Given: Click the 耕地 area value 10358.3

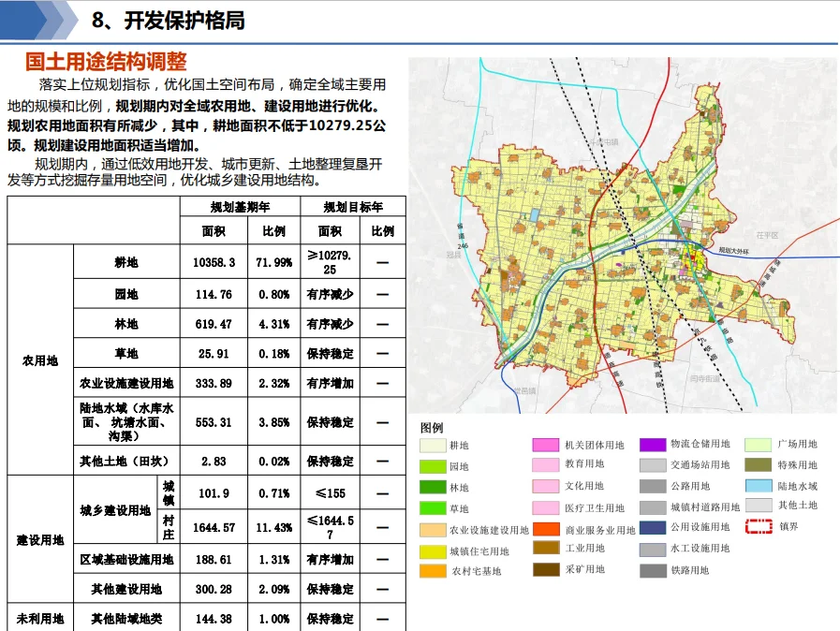Looking at the screenshot, I should pyautogui.click(x=214, y=263).
